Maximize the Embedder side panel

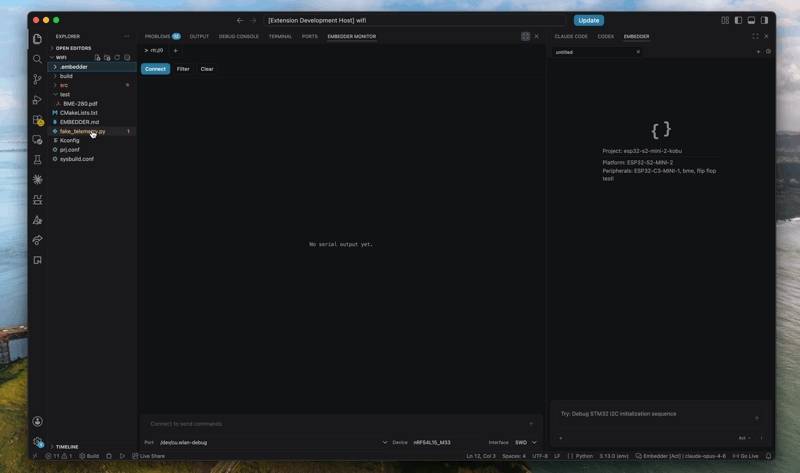[755, 36]
